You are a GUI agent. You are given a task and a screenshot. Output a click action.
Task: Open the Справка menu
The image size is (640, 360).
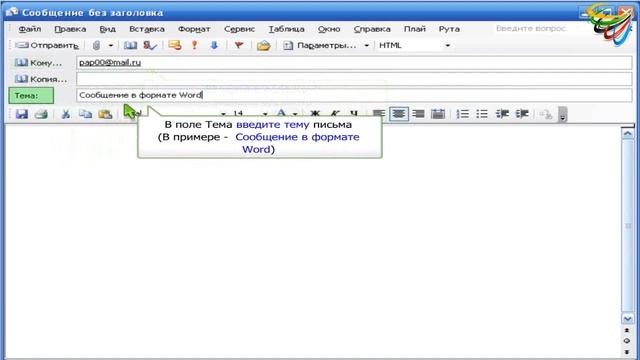point(372,29)
